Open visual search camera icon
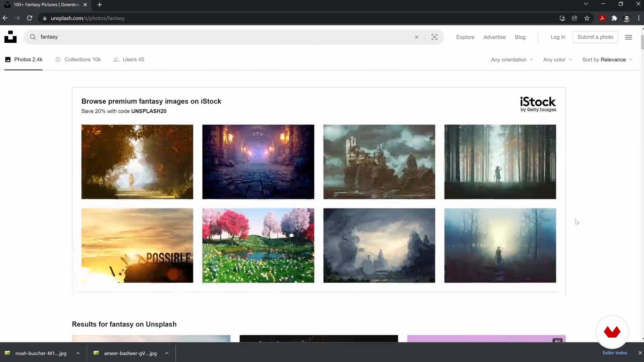The width and height of the screenshot is (644, 362). tap(434, 37)
